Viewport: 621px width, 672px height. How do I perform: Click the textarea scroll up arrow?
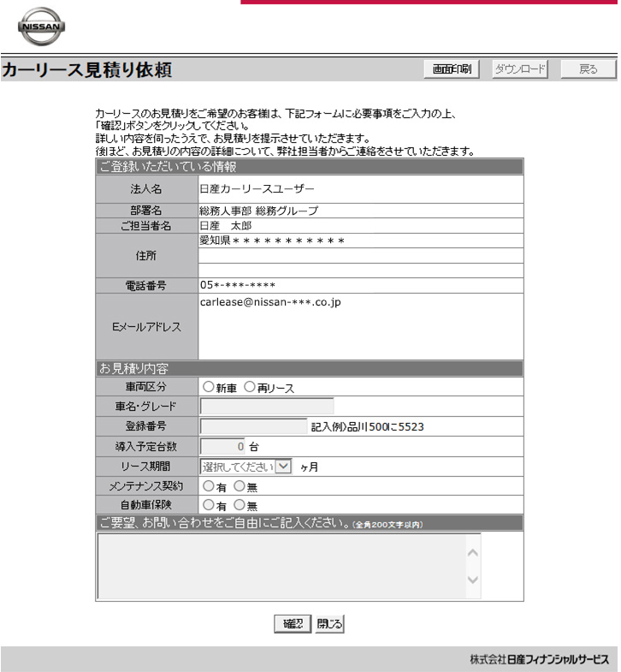(473, 553)
